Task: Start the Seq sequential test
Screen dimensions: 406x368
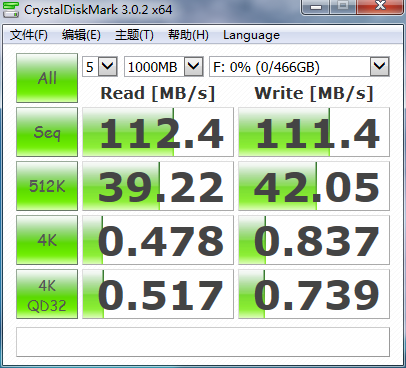Action: tap(47, 132)
